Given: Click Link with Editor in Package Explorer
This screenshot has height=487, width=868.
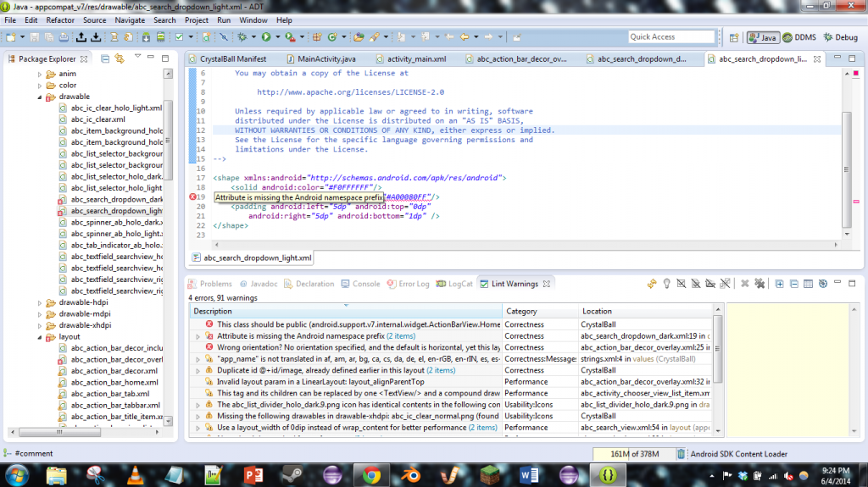Looking at the screenshot, I should coord(120,58).
